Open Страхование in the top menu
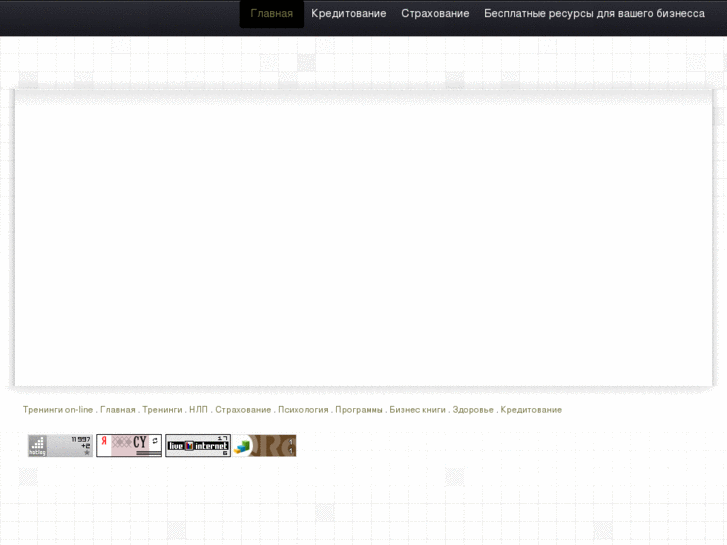Viewport: 727px width, 545px height. tap(435, 14)
